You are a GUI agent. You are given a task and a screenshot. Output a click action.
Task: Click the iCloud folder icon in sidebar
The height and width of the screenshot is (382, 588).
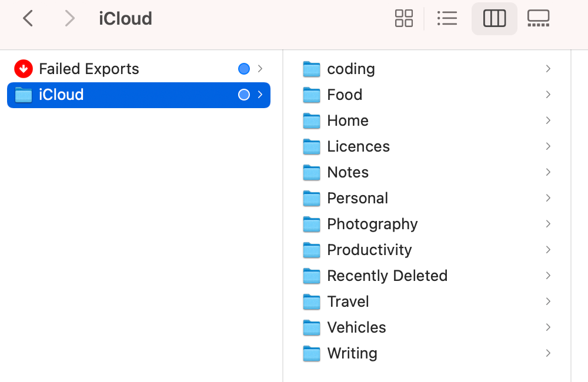point(23,95)
